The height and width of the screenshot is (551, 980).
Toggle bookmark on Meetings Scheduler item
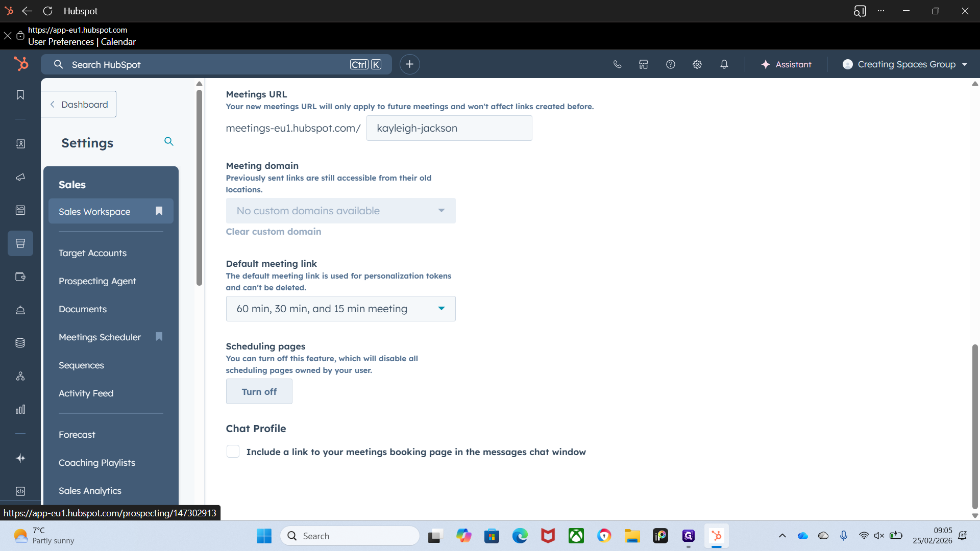159,336
